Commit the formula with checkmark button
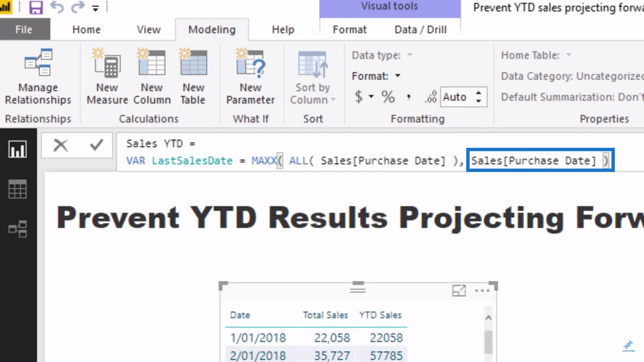This screenshot has height=362, width=644. coord(96,145)
